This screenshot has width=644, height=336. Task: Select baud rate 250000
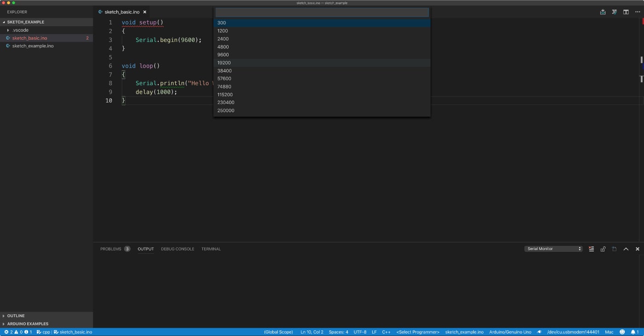tap(322, 110)
